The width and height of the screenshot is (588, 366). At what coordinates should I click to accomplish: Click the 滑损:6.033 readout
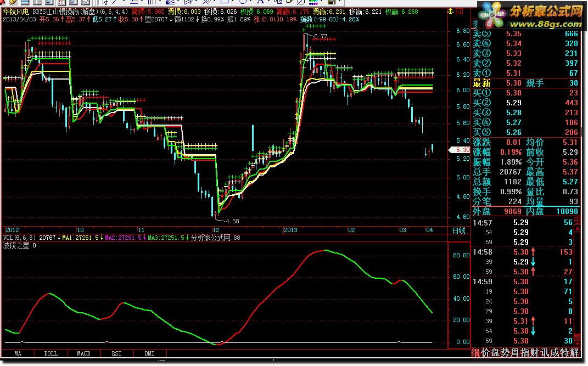(x=184, y=12)
